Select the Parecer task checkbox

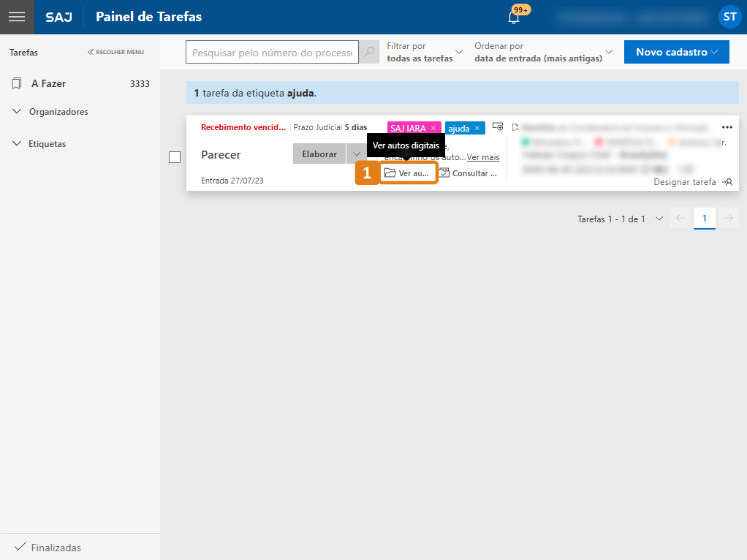click(175, 157)
